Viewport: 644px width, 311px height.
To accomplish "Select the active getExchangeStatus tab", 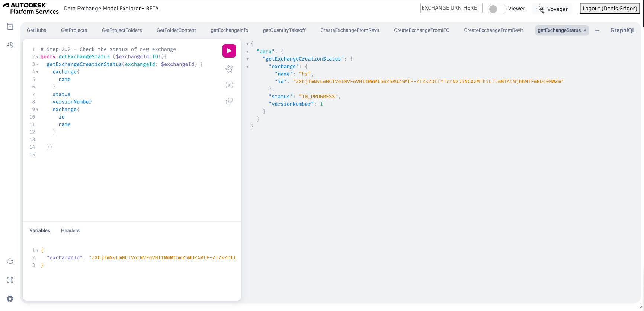I will (559, 30).
